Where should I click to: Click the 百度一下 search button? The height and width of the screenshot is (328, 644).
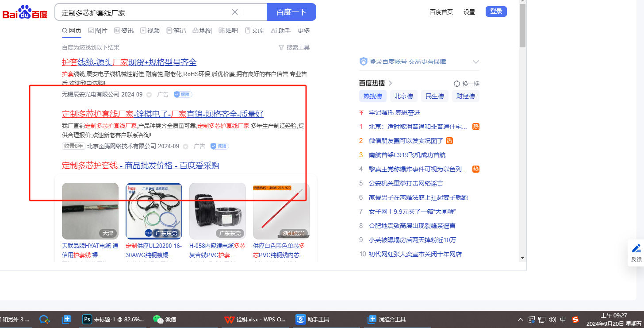pos(291,12)
